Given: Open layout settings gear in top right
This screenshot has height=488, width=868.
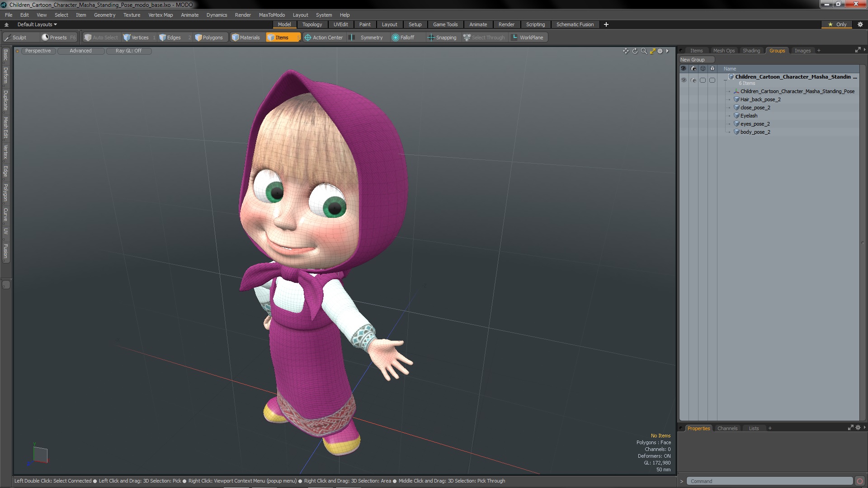Looking at the screenshot, I should point(860,24).
